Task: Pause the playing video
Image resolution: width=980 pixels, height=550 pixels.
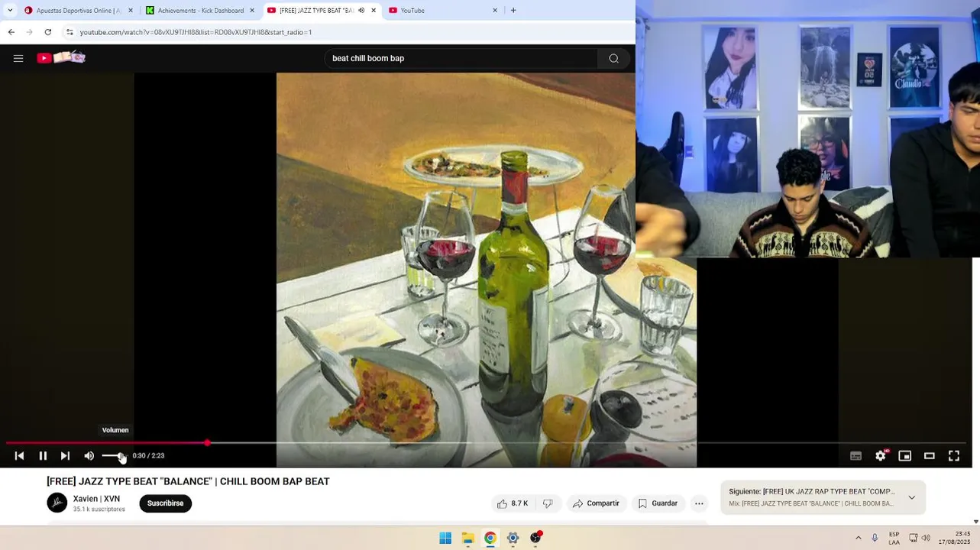Action: [43, 456]
